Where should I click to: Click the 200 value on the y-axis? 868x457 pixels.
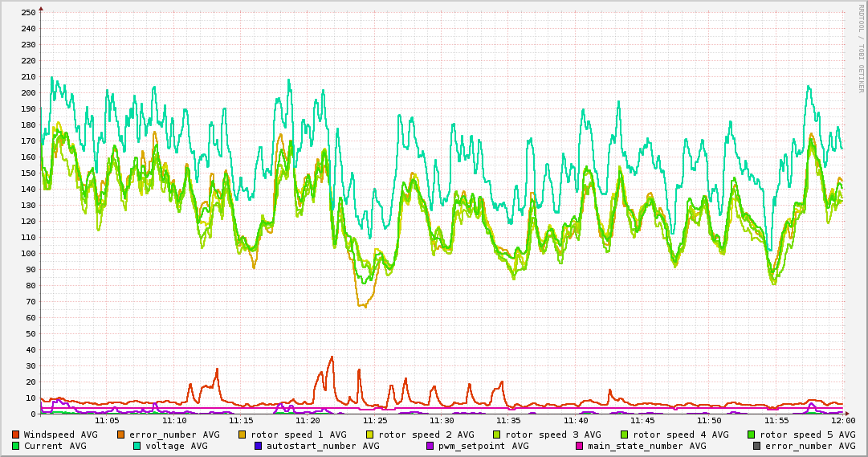pos(28,93)
